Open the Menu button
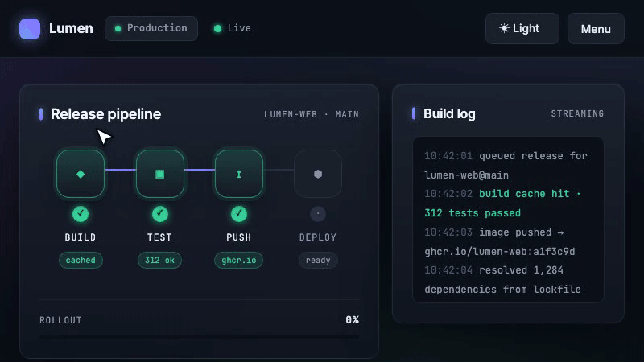Screen dimensions: 644x362 click(x=596, y=29)
